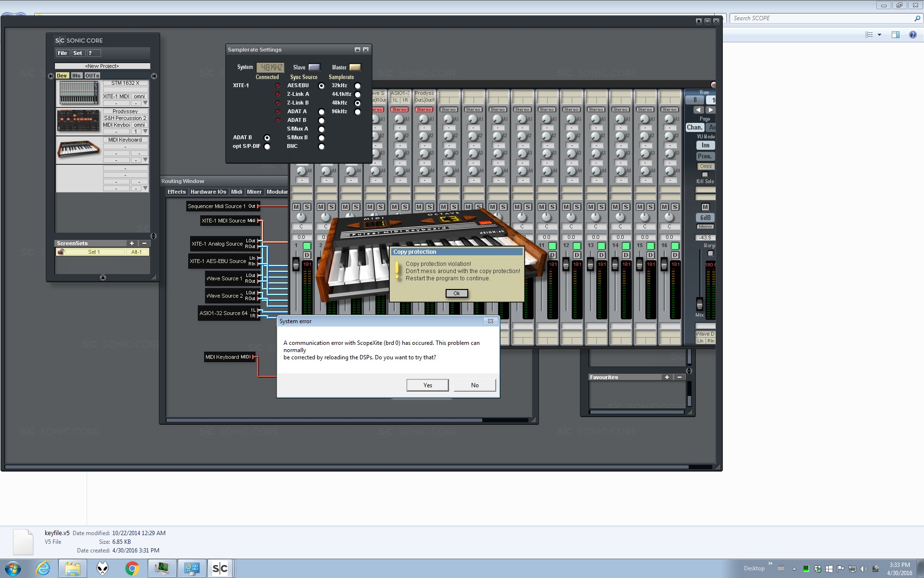Image resolution: width=924 pixels, height=578 pixels.
Task: Click the right arrow icon beside OUTs tab
Action: click(154, 76)
